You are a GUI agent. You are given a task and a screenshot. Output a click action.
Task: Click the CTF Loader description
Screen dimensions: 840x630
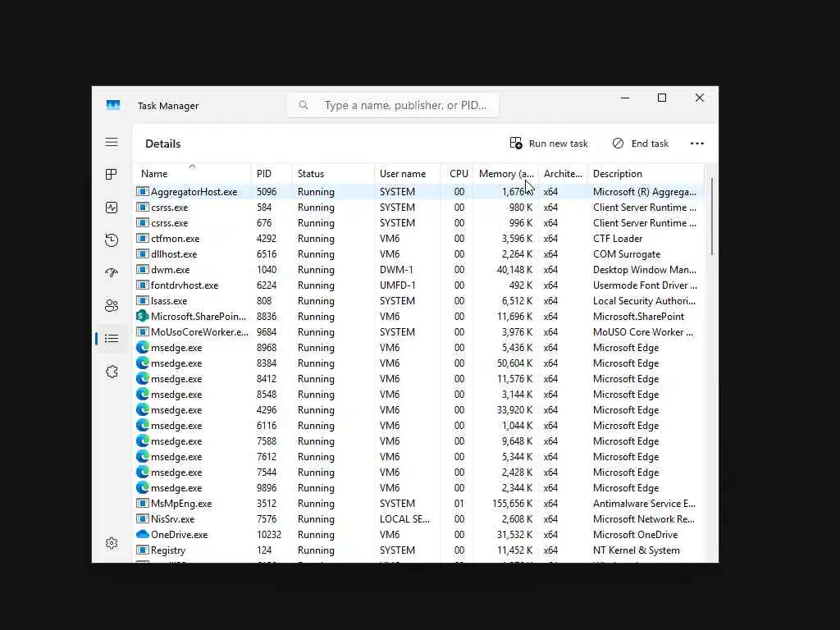pyautogui.click(x=617, y=239)
